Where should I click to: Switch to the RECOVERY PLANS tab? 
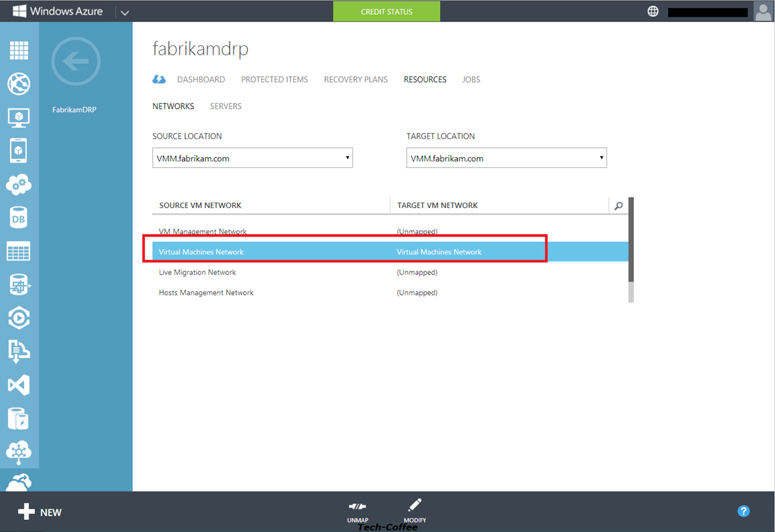356,80
